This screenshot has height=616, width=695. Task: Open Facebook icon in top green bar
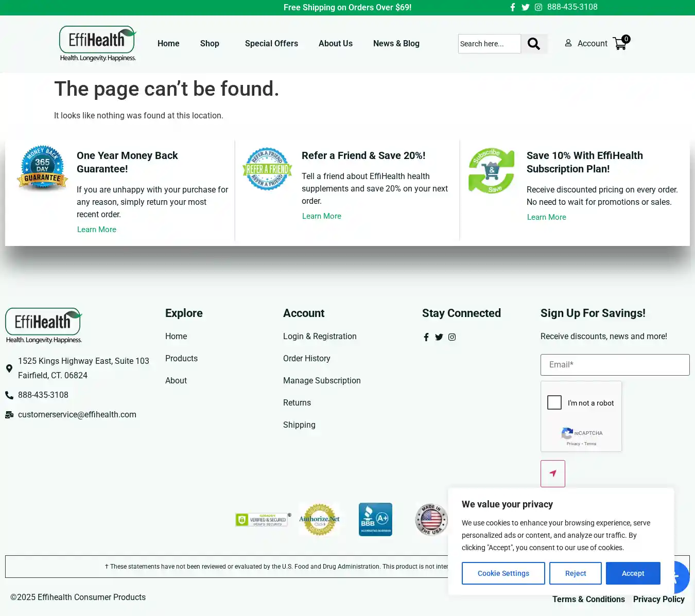(513, 7)
